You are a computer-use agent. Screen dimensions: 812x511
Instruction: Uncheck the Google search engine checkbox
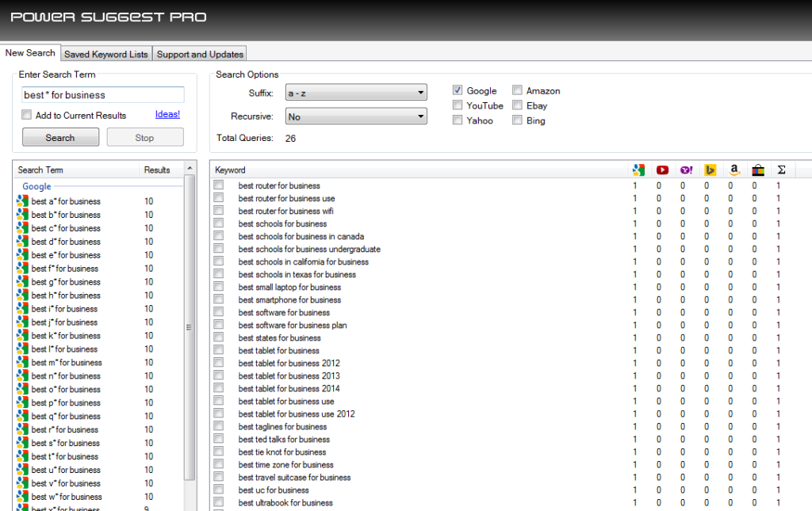[x=458, y=90]
